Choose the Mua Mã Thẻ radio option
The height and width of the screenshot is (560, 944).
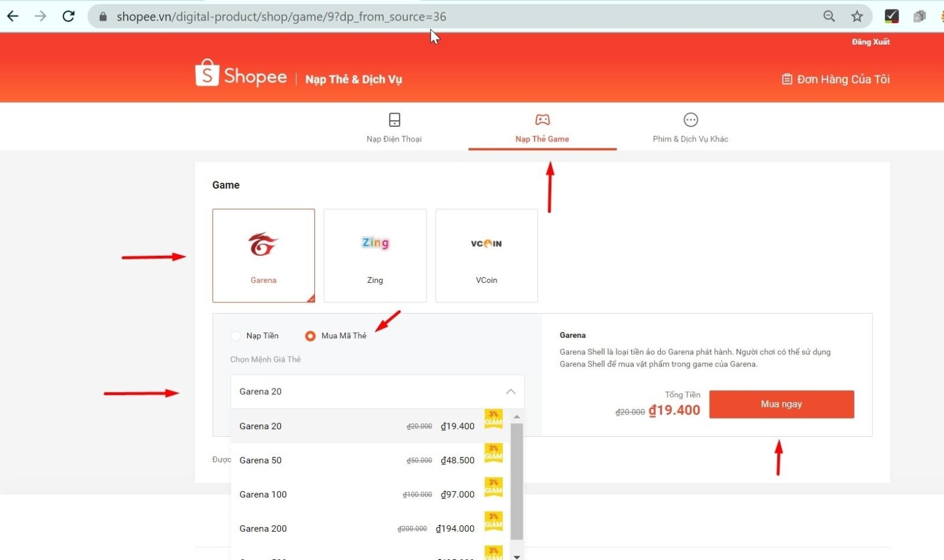coord(310,336)
